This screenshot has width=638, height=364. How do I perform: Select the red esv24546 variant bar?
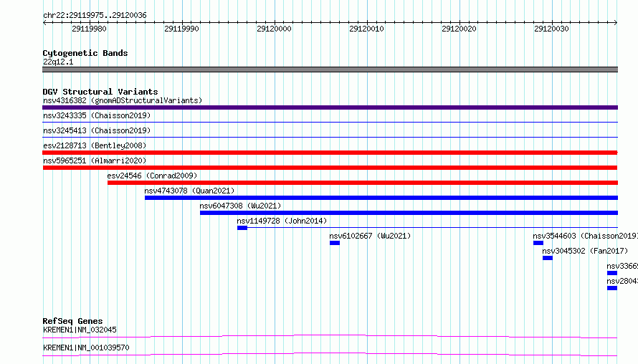click(x=363, y=183)
